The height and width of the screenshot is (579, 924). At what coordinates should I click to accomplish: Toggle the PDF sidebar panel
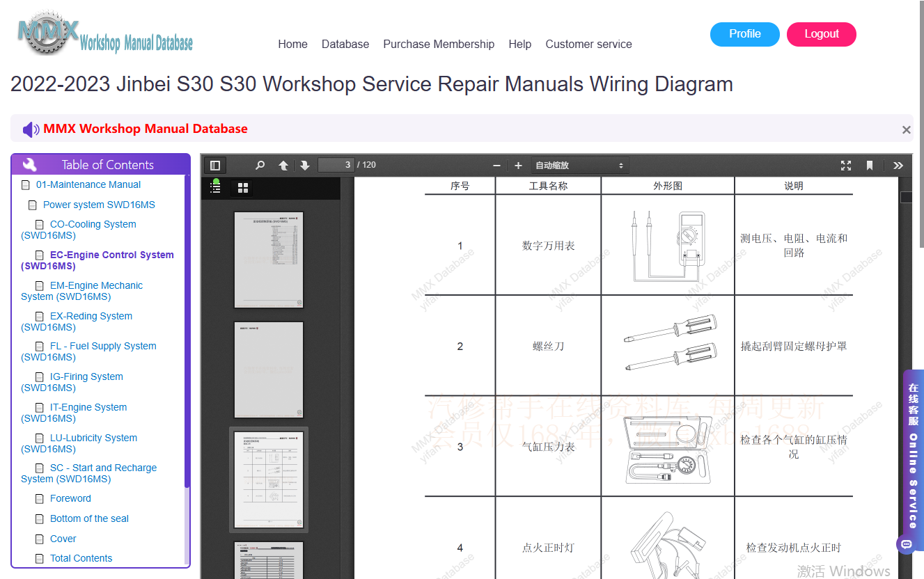pos(215,166)
